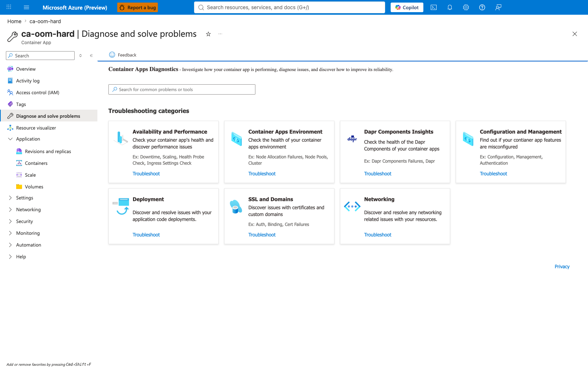Click the Container Apps Environment card icon
Screen dimensions: 588x368
point(237,139)
